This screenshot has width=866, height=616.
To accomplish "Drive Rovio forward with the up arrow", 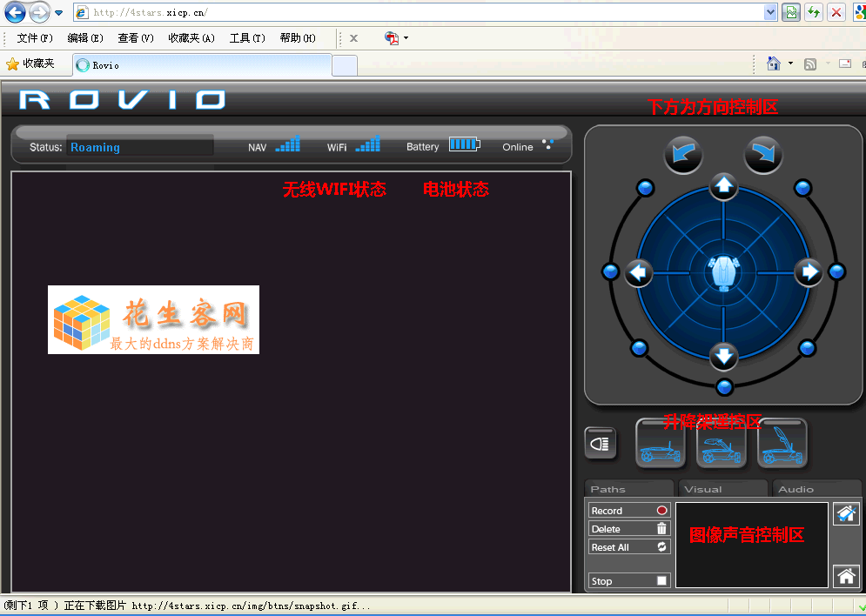I will point(723,186).
